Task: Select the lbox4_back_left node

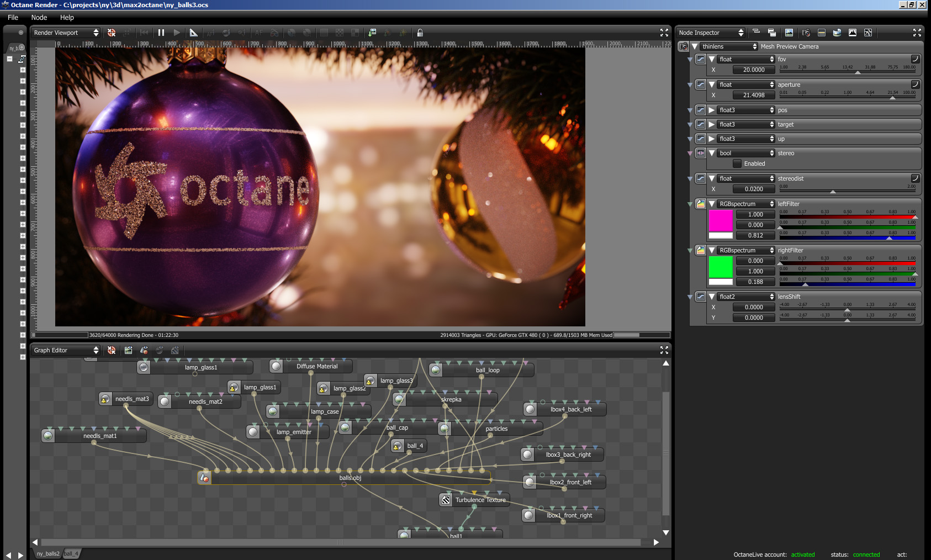Action: click(x=565, y=409)
